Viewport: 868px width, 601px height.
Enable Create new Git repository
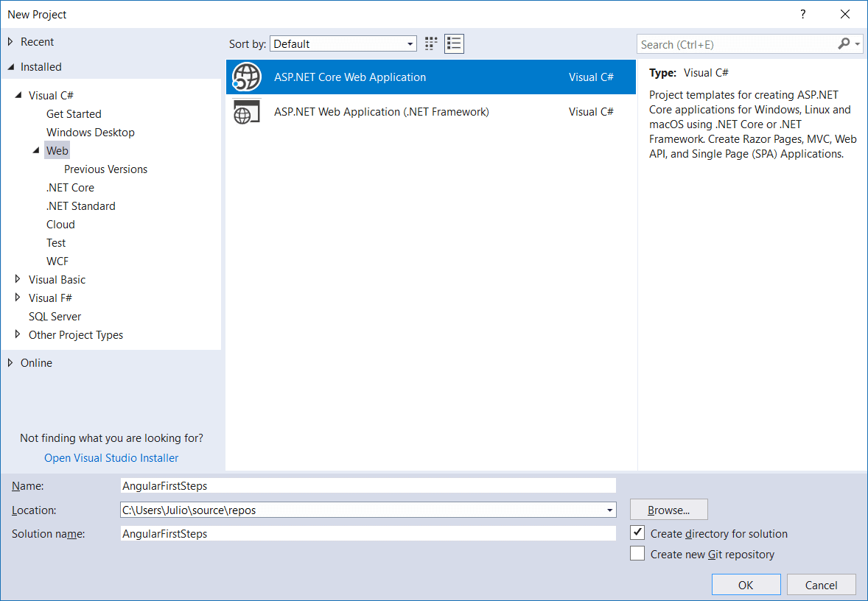(637, 553)
